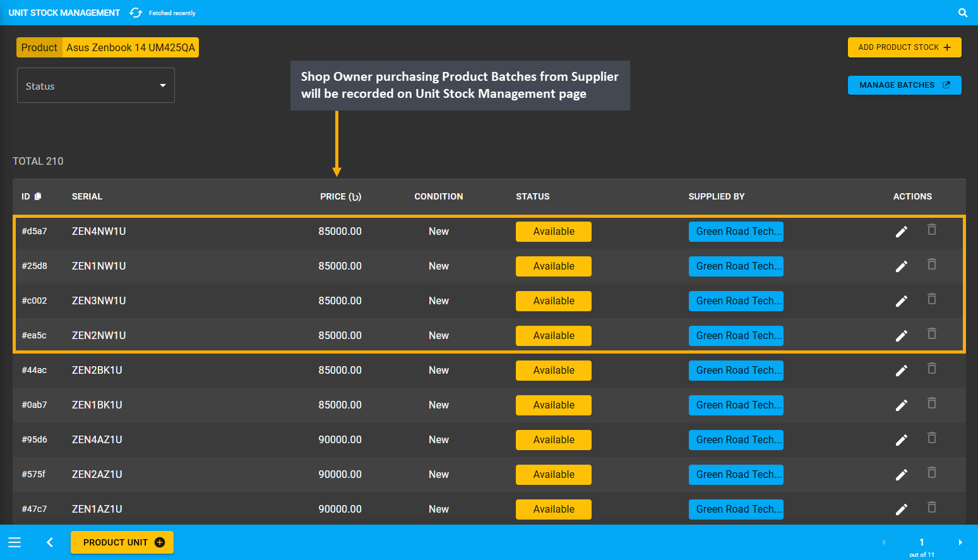
Task: Edit unit ZEN2AZ1U with pencil icon
Action: click(902, 475)
